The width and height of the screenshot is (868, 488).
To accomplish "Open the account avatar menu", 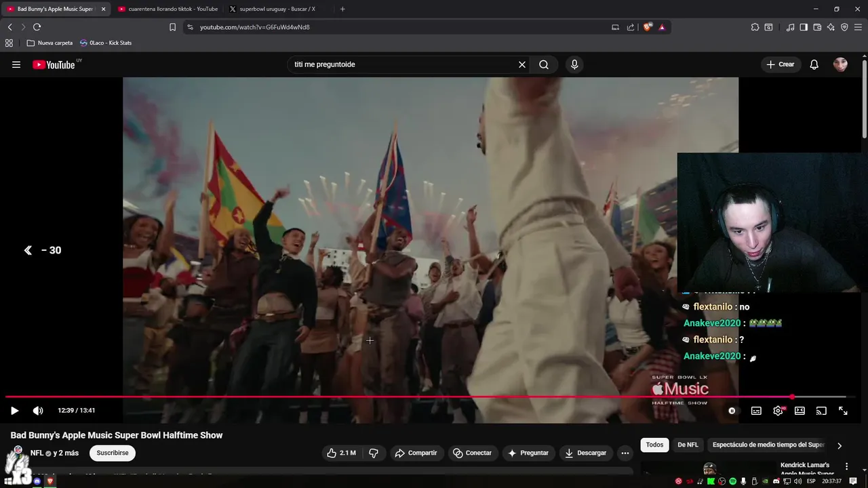I will (x=841, y=64).
